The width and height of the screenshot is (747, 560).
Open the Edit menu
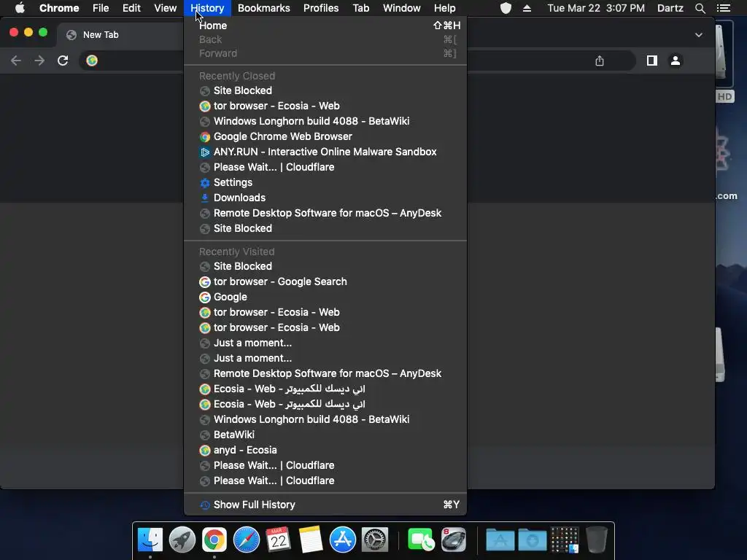pos(131,8)
